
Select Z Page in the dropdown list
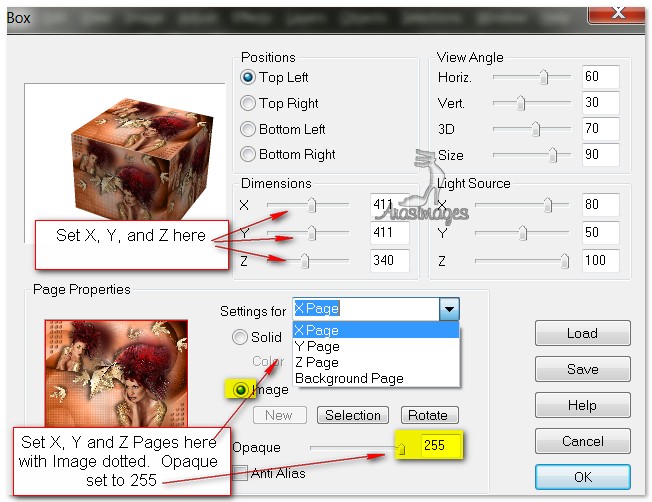pos(317,362)
